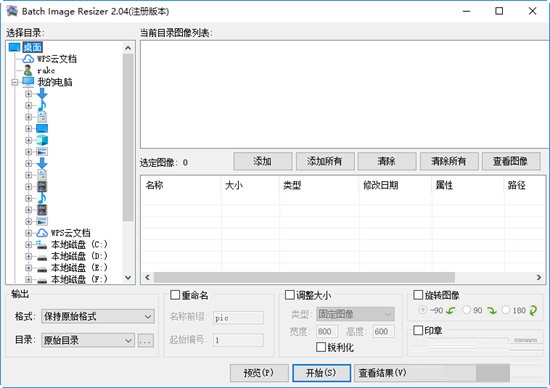The image size is (550, 388).
Task: Click the horizontal scrollbar thumb of the file list
Action: 304,277
